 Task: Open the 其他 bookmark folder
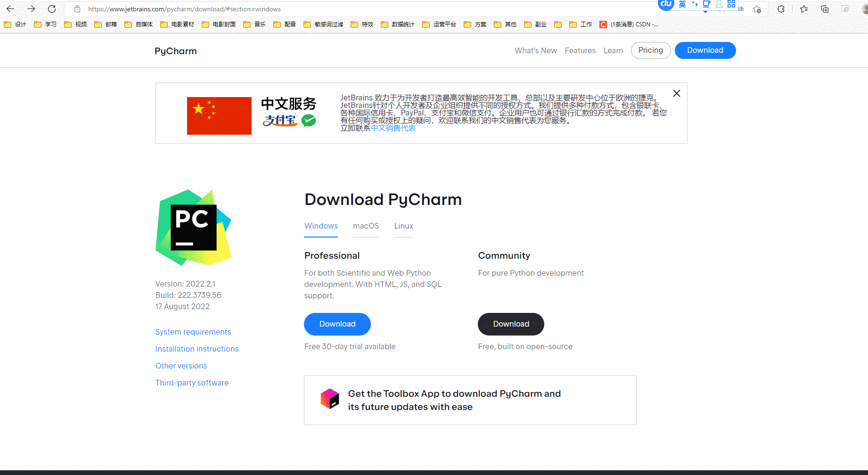pos(505,25)
